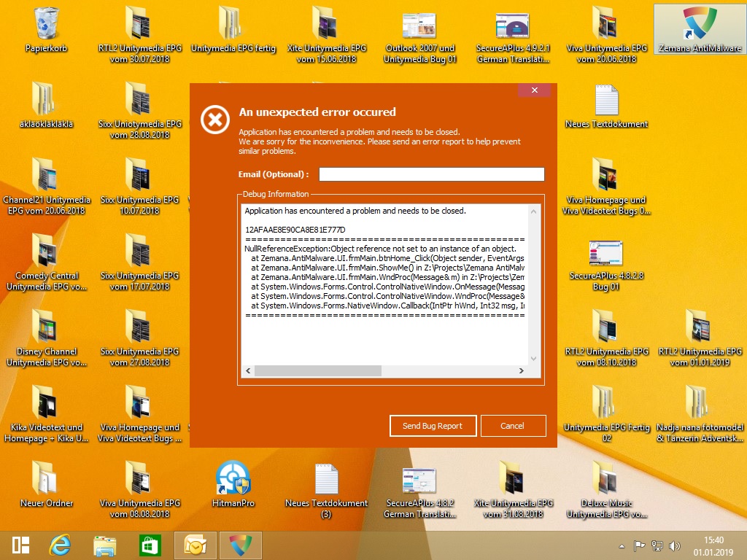Select the Unitymedia EPG fertig folder
Screen dimensions: 747x560
tap(233, 29)
